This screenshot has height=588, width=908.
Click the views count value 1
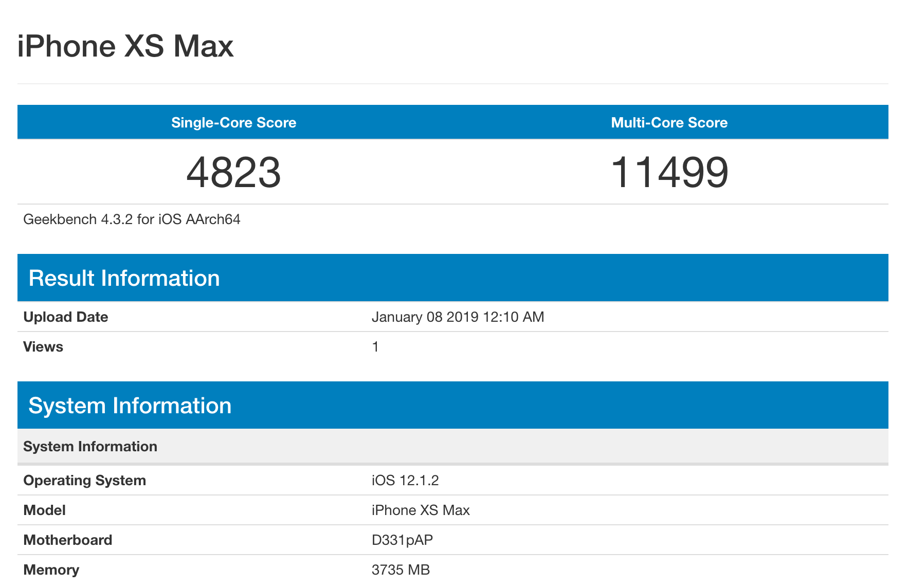375,347
